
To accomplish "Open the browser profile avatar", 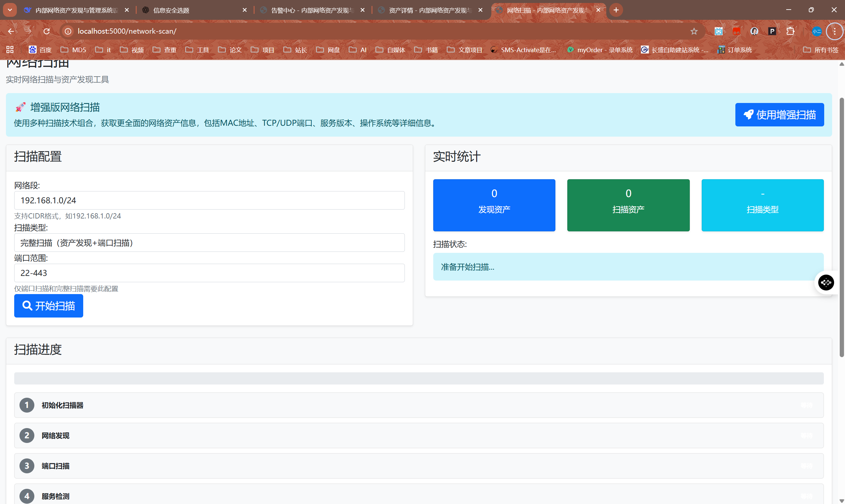I will pyautogui.click(x=817, y=31).
